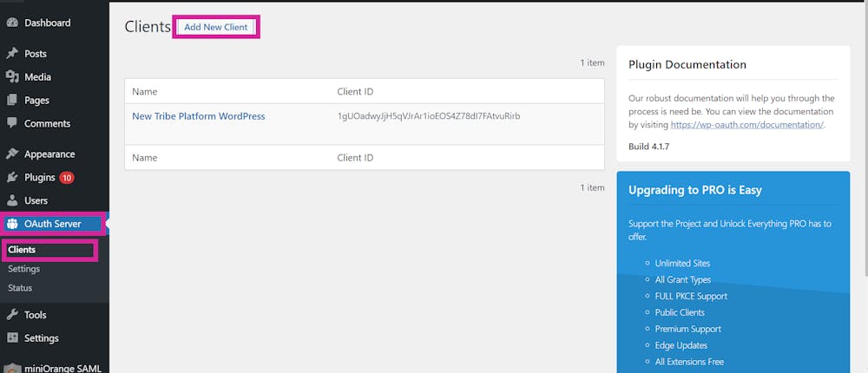The image size is (868, 373).
Task: Click the Posts pushpin icon
Action: [12, 54]
